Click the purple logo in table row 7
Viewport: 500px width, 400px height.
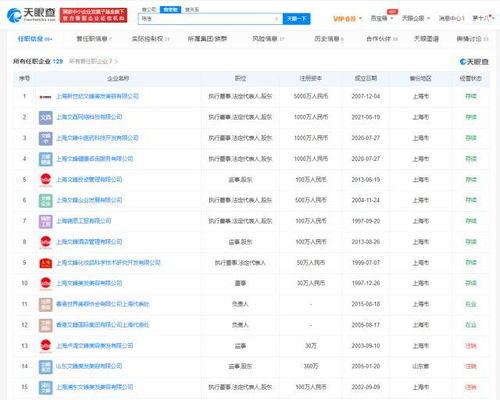[46, 221]
